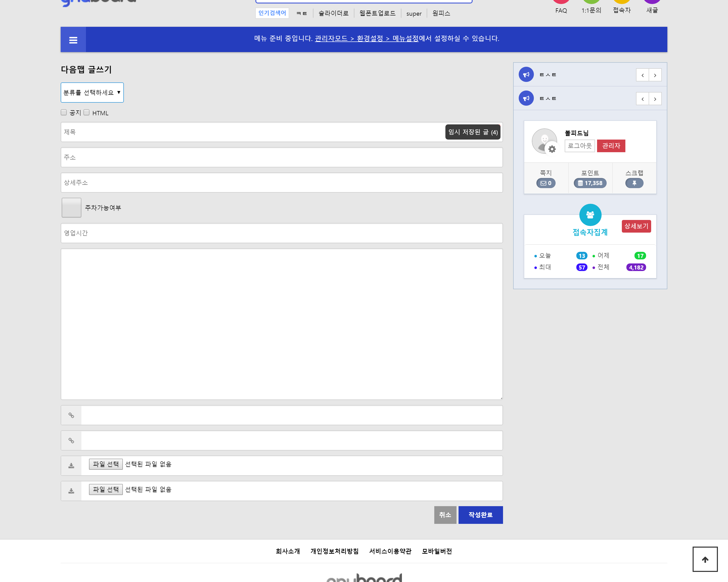728x582 pixels.
Task: Click the first megaphone notice icon
Action: (x=526, y=75)
